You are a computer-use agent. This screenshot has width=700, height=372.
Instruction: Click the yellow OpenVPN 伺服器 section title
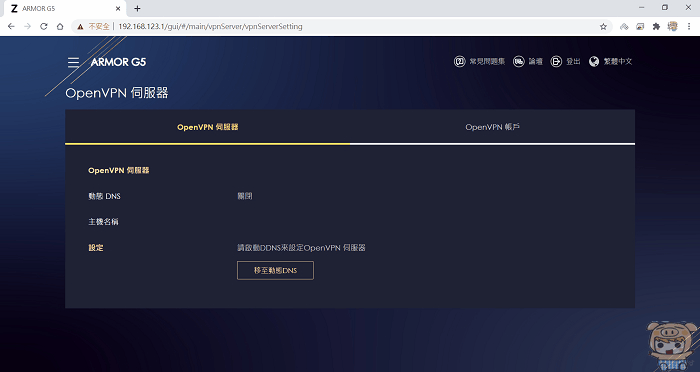pyautogui.click(x=119, y=170)
